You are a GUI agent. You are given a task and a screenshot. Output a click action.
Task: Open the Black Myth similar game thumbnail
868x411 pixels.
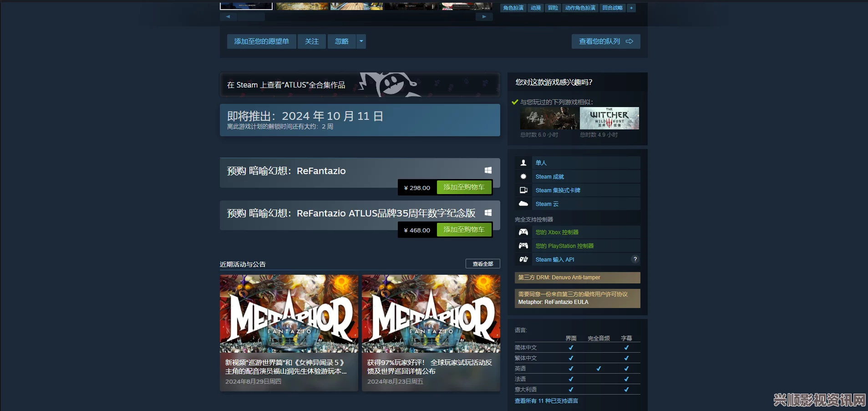pos(549,118)
